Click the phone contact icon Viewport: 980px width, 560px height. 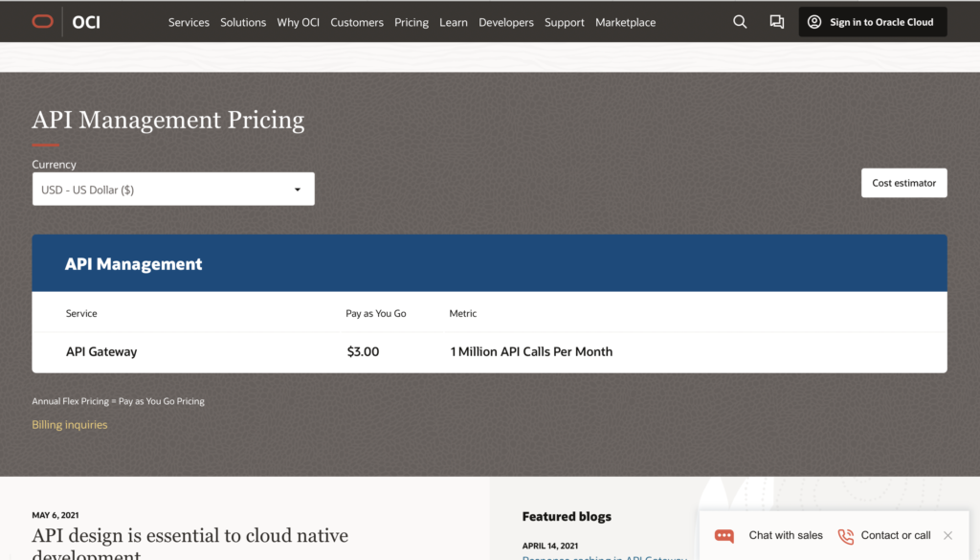(846, 536)
